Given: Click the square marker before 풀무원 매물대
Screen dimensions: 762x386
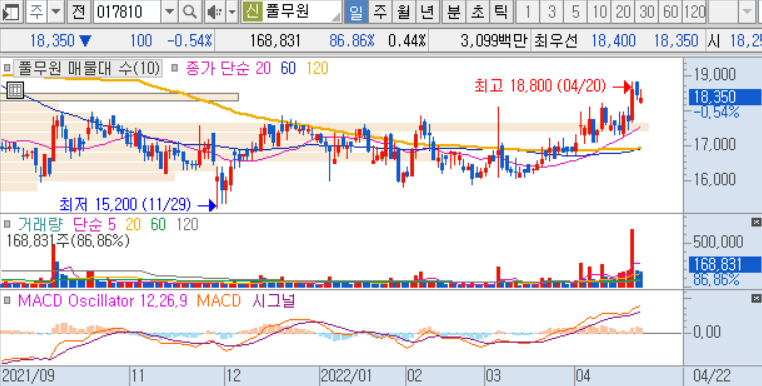Looking at the screenshot, I should pos(6,69).
